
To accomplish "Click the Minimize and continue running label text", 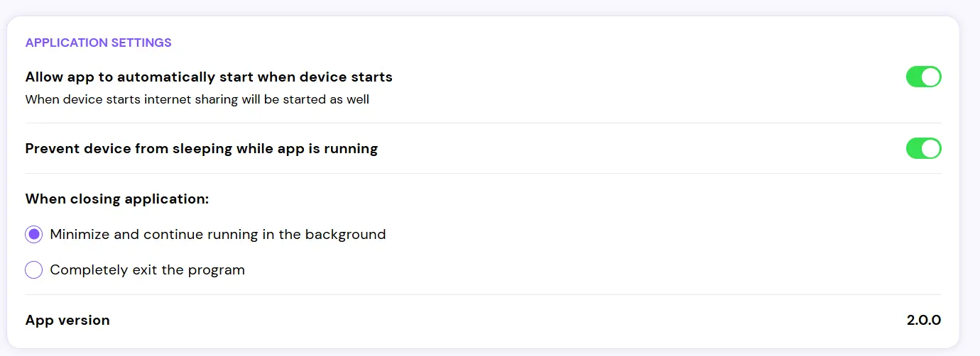I will tap(218, 234).
